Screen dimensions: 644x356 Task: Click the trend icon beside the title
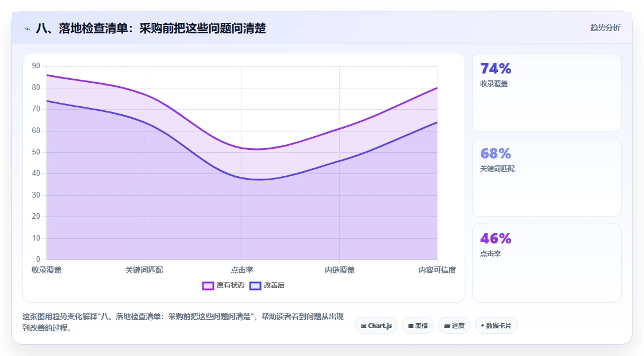28,29
